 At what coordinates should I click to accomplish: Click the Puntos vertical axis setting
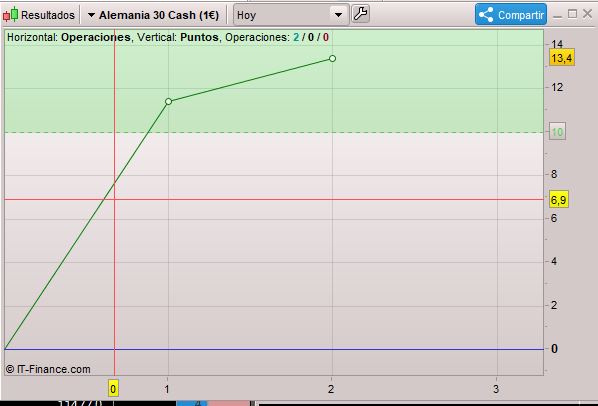click(199, 37)
